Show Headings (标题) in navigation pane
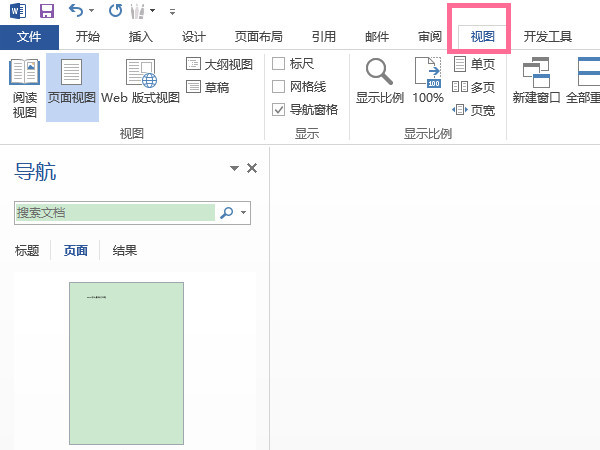 pos(27,251)
